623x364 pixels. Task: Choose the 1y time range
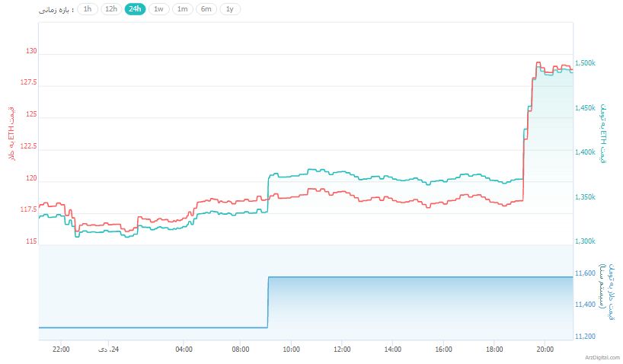point(229,9)
